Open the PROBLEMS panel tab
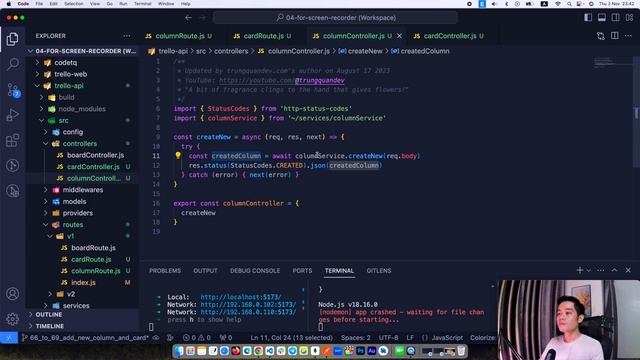 [x=165, y=271]
